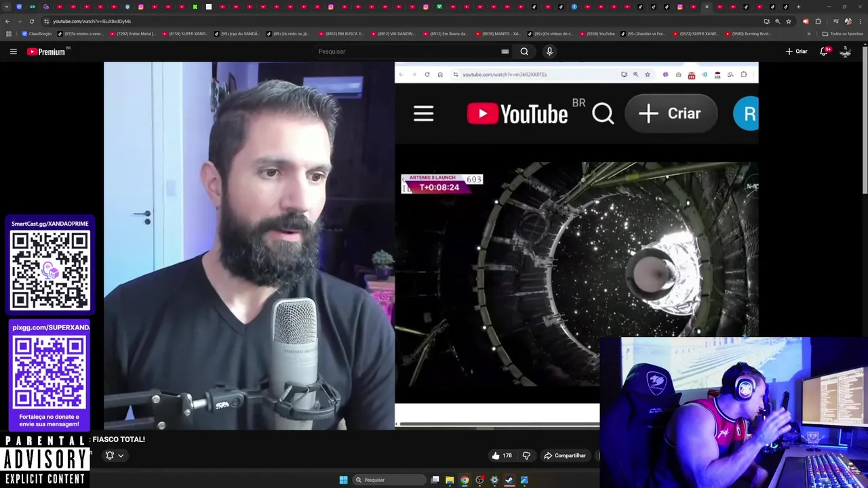Screen dimensions: 868x488
Task: Open the "(99+)Os vídeos de c..." bookmark
Action: (x=550, y=33)
